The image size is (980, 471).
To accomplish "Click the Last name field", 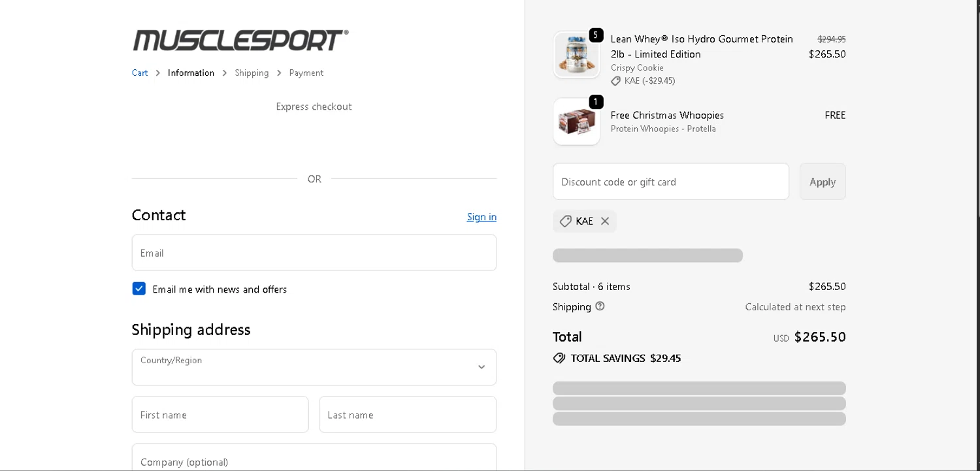I will click(x=408, y=414).
